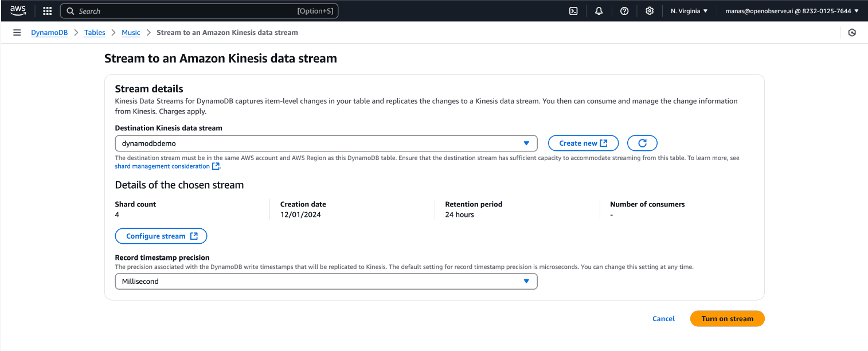The image size is (868, 351).
Task: Open the account menu for manas@openobserve.ai
Action: (x=792, y=11)
